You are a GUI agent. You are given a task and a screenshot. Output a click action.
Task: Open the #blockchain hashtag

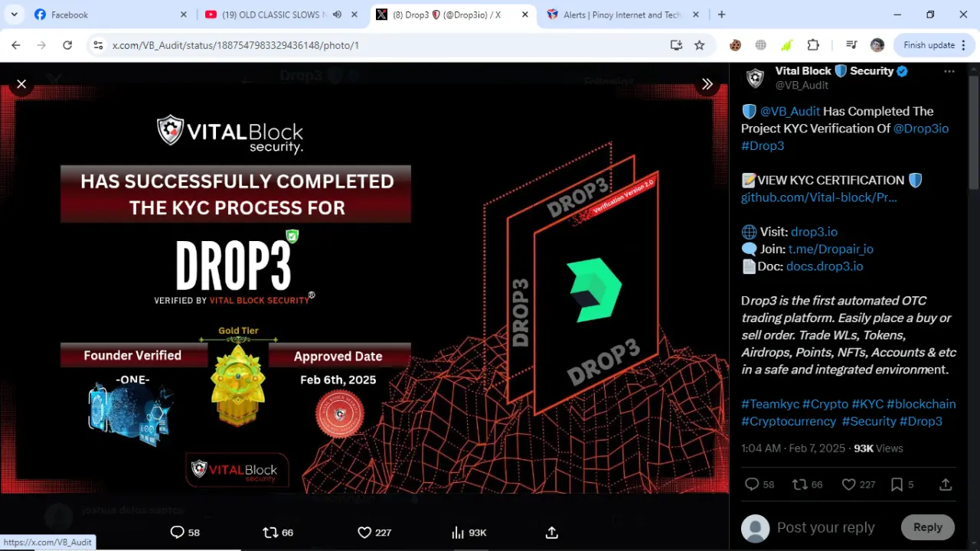pyautogui.click(x=921, y=404)
